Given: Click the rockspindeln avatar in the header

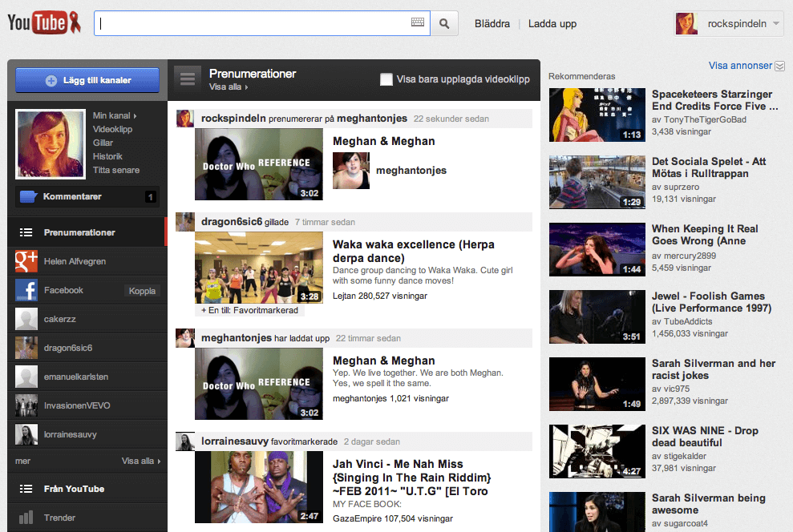Looking at the screenshot, I should (687, 24).
